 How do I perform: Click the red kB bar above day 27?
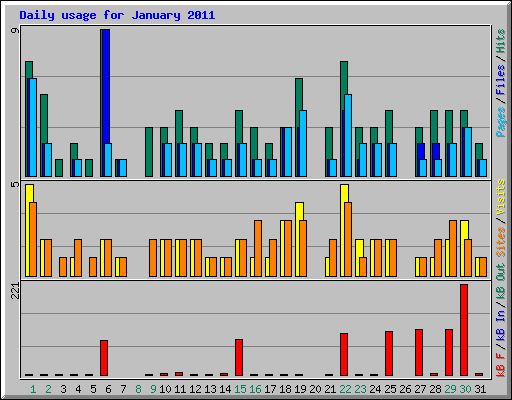419,353
